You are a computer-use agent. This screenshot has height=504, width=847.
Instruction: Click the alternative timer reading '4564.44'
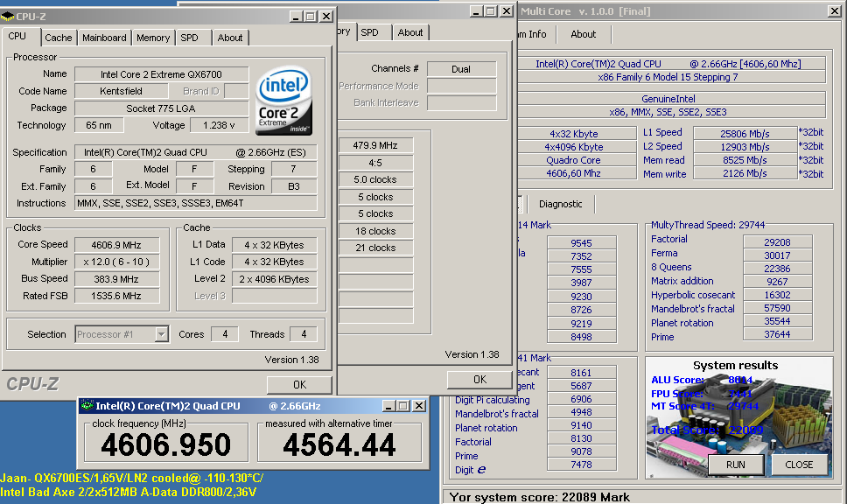tap(339, 445)
